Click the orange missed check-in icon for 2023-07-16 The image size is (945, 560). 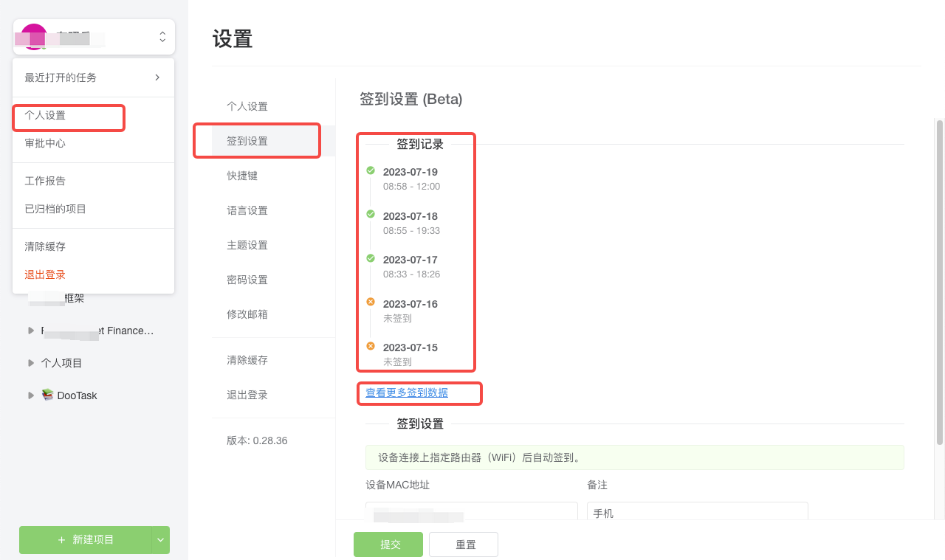pos(371,303)
